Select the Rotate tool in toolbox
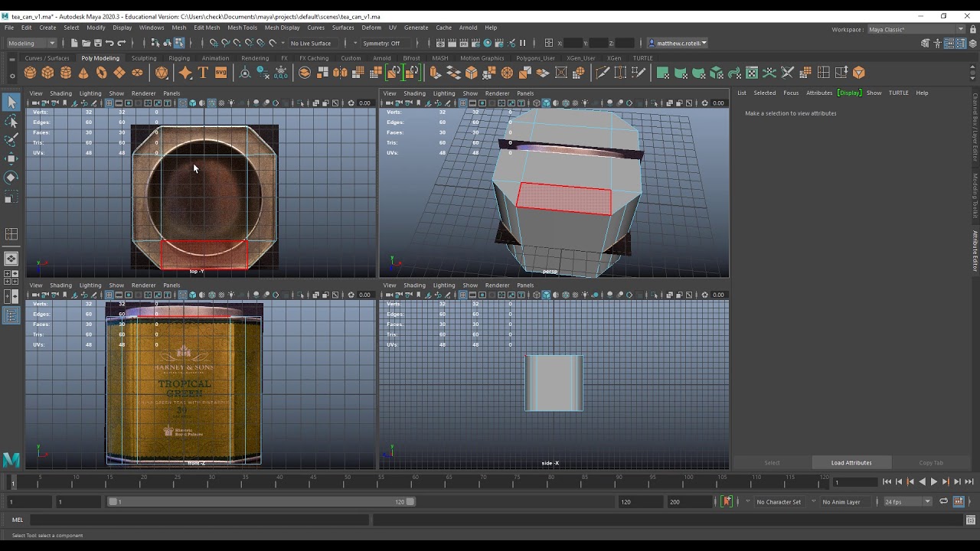The height and width of the screenshot is (551, 980). tap(11, 178)
